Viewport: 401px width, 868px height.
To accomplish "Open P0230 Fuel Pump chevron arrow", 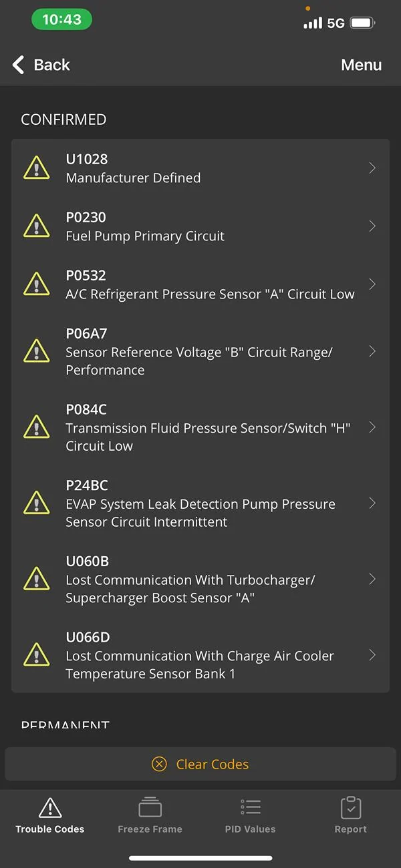I will tap(372, 226).
